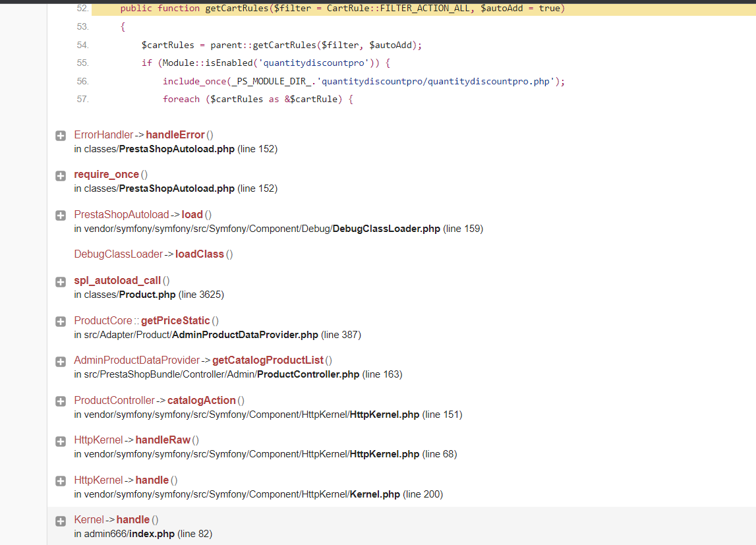Viewport: 756px width, 545px height.
Task: Expand the require_once trace entry
Action: (61, 176)
